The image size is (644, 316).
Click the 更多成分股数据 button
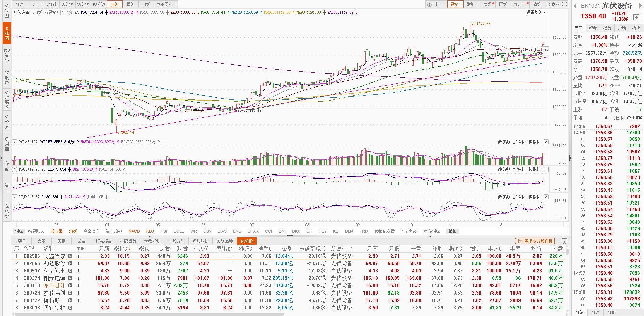[x=535, y=241]
